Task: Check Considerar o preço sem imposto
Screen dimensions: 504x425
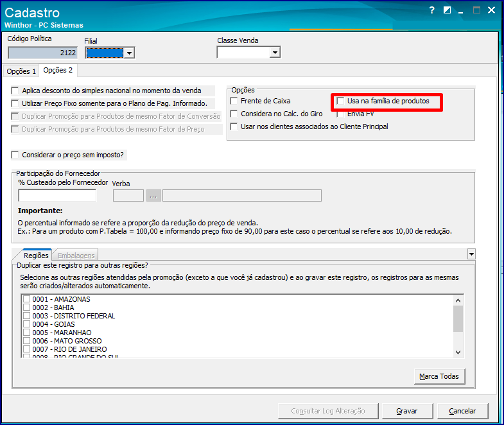Action: tap(15, 155)
